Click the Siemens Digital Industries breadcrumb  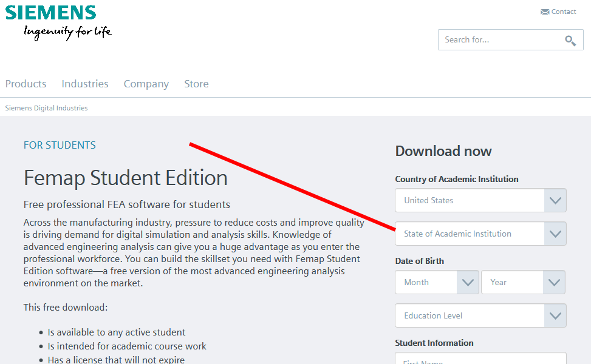[x=46, y=107]
